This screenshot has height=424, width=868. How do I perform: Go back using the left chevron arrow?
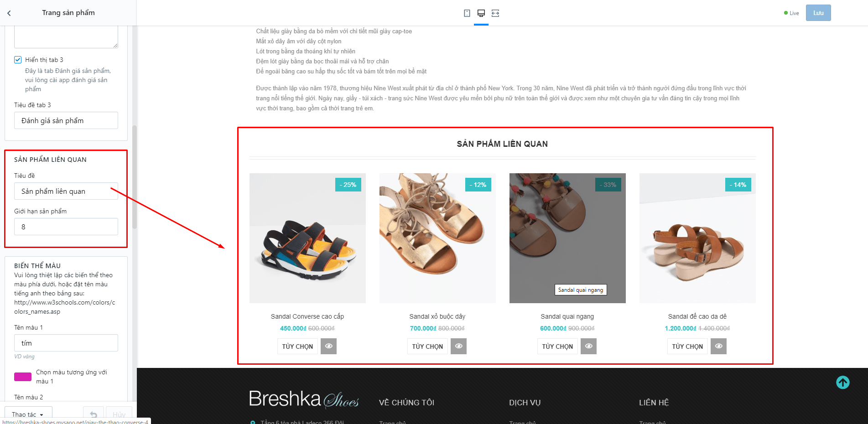point(9,13)
